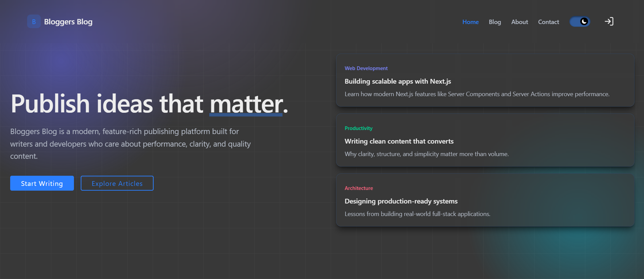Select the Productivity category tag
644x279 pixels.
click(358, 128)
